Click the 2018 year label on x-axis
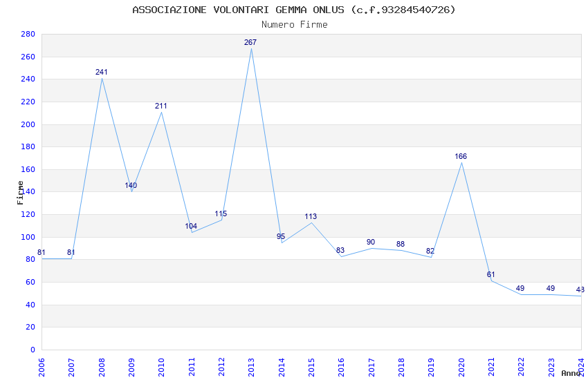 (401, 368)
